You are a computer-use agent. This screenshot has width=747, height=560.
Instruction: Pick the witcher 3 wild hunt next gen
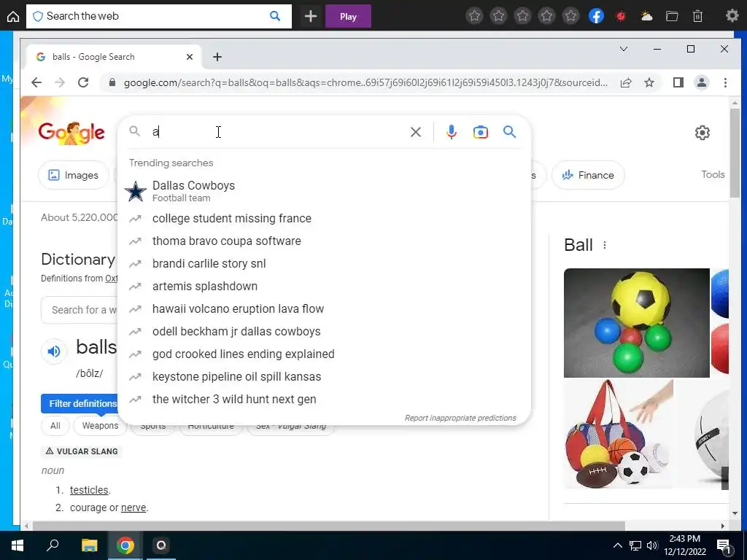[x=324, y=399]
